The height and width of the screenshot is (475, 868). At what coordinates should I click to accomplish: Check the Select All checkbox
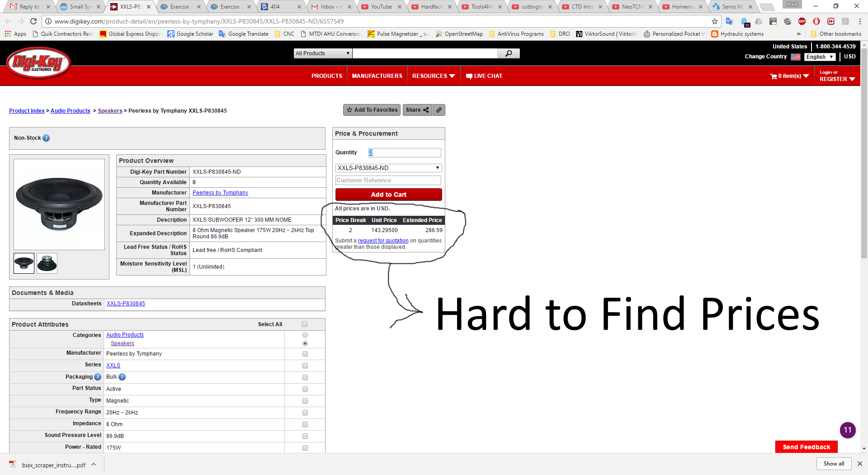305,324
